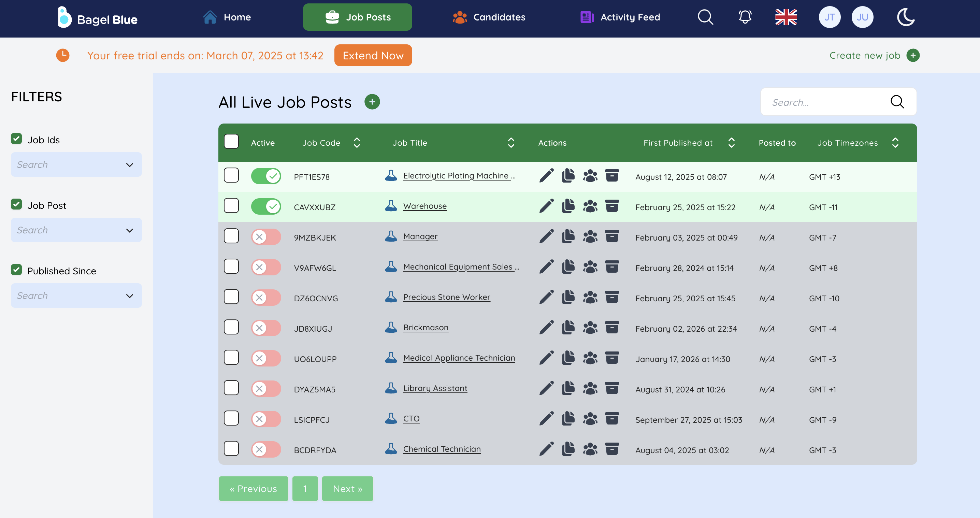This screenshot has width=980, height=518.
Task: Enable the Job Ids filter checkbox
Action: click(17, 139)
